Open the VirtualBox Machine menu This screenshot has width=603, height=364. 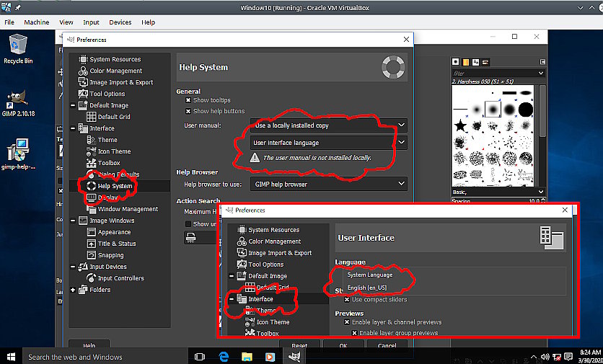(37, 22)
